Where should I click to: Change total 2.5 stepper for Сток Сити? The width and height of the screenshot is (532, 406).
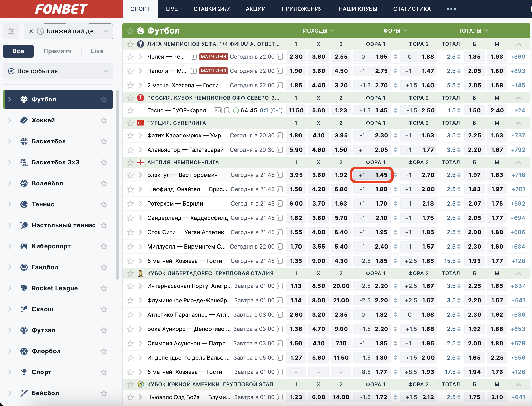pyautogui.click(x=459, y=232)
